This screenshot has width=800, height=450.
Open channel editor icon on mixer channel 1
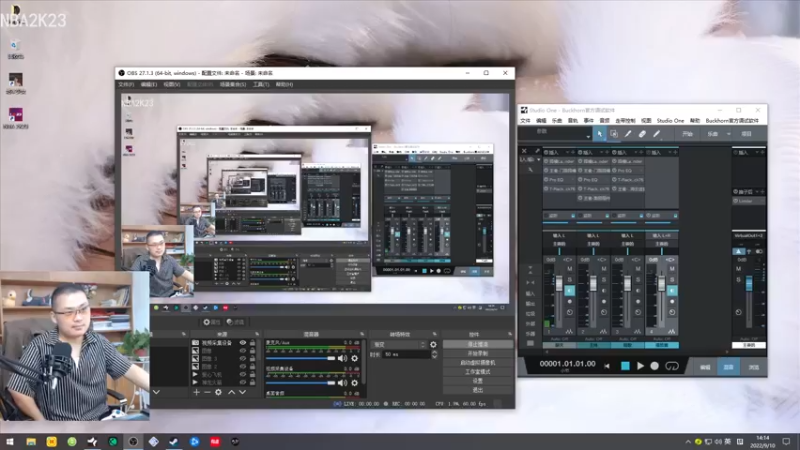pyautogui.click(x=569, y=332)
